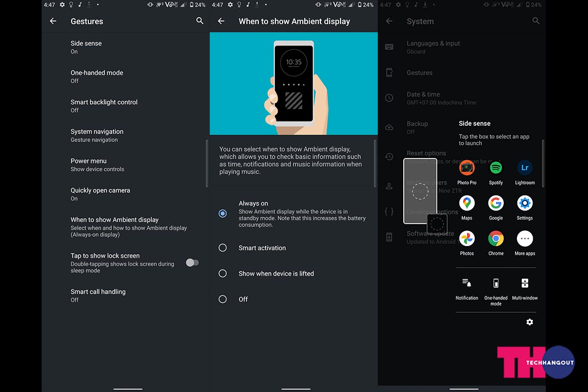
Task: Select the Off ambient display option
Action: (x=222, y=299)
